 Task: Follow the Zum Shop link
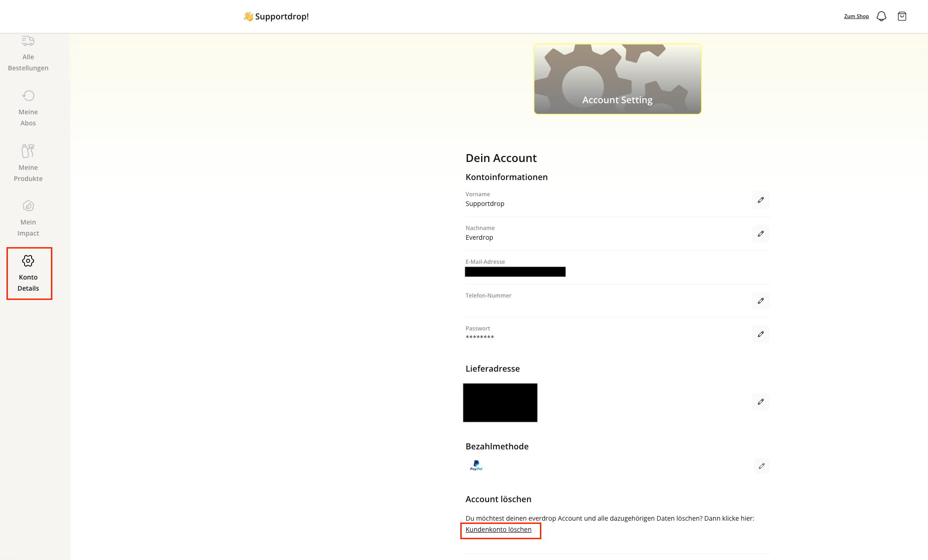[x=856, y=16]
